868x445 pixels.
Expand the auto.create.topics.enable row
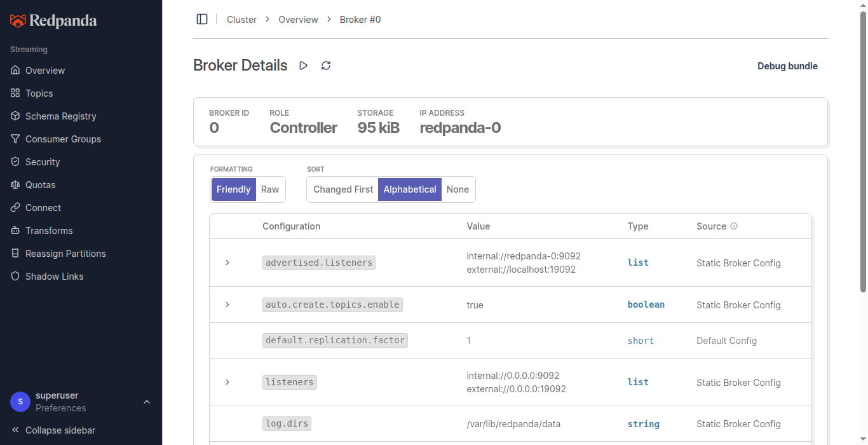coord(227,305)
